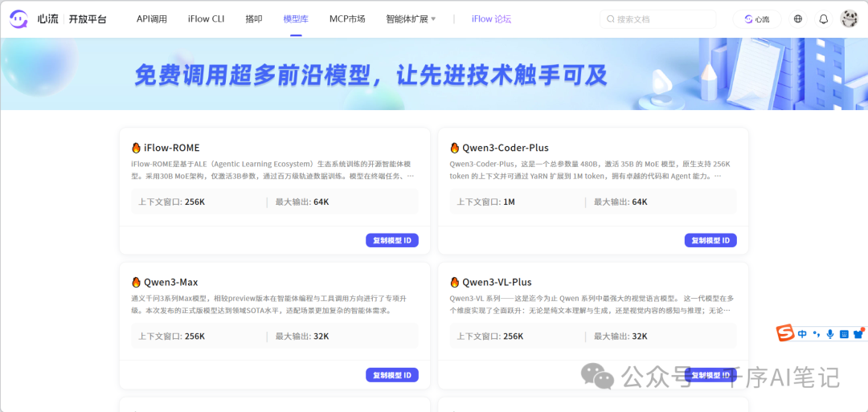Click the Qwen3-Coder-Plus description text
This screenshot has width=868, height=412.
tap(590, 169)
